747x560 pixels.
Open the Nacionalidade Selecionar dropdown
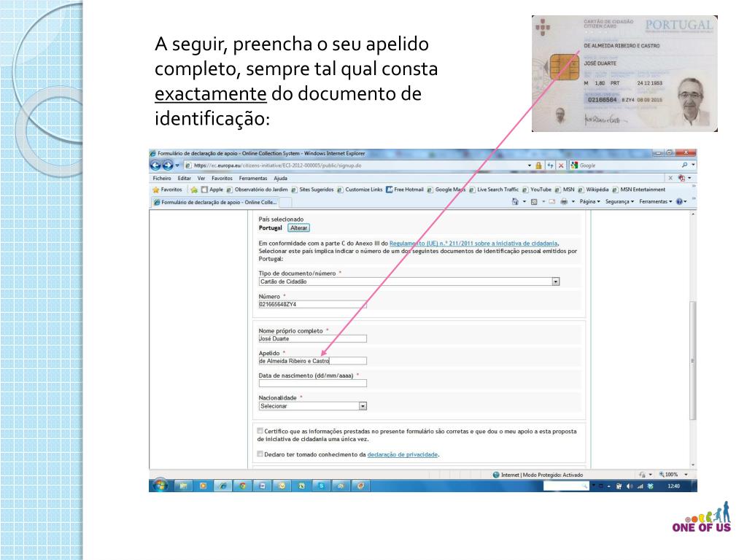pyautogui.click(x=363, y=406)
